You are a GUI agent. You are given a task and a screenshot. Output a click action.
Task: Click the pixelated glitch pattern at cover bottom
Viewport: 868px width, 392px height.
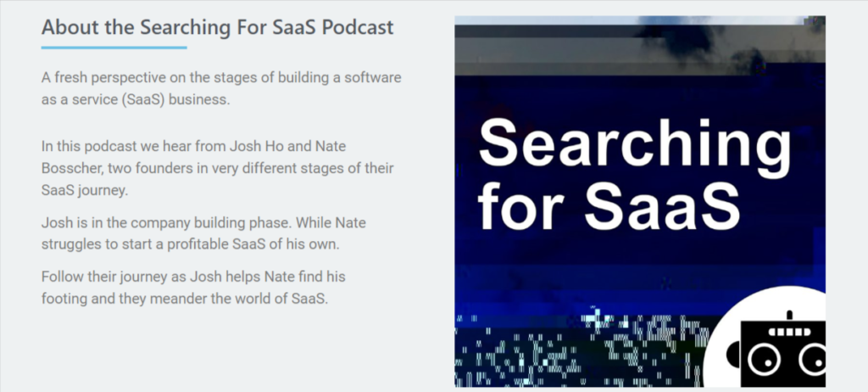coord(576,348)
